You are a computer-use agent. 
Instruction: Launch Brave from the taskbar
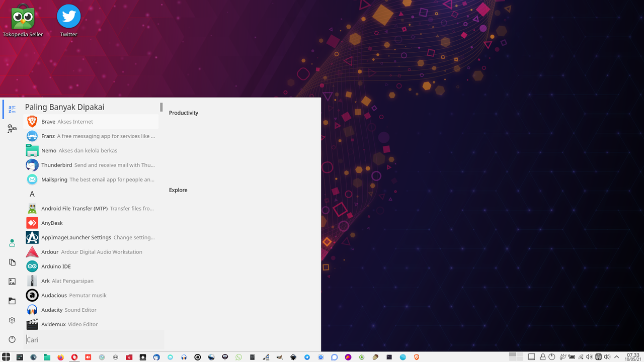click(416, 357)
